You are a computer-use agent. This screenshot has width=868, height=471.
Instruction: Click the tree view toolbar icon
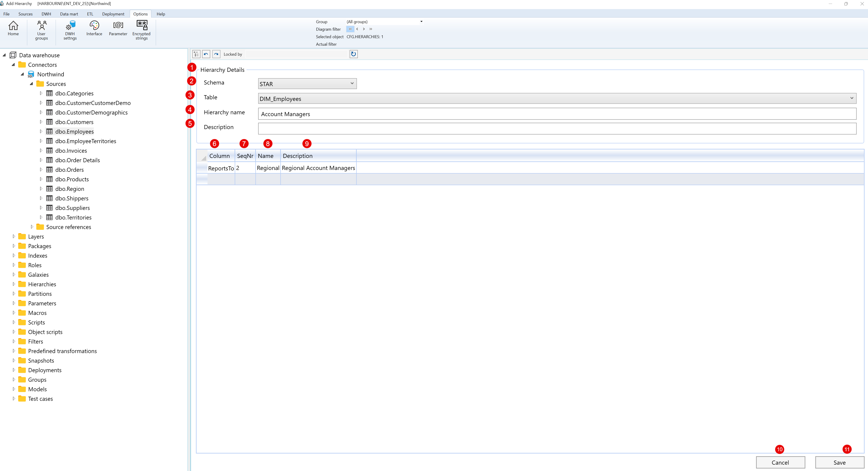click(196, 54)
